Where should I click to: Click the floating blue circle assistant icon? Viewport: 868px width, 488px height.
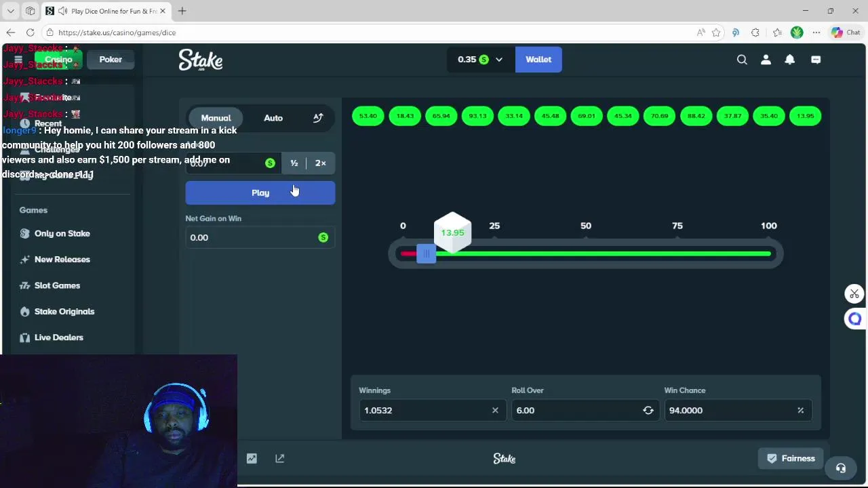coord(854,319)
